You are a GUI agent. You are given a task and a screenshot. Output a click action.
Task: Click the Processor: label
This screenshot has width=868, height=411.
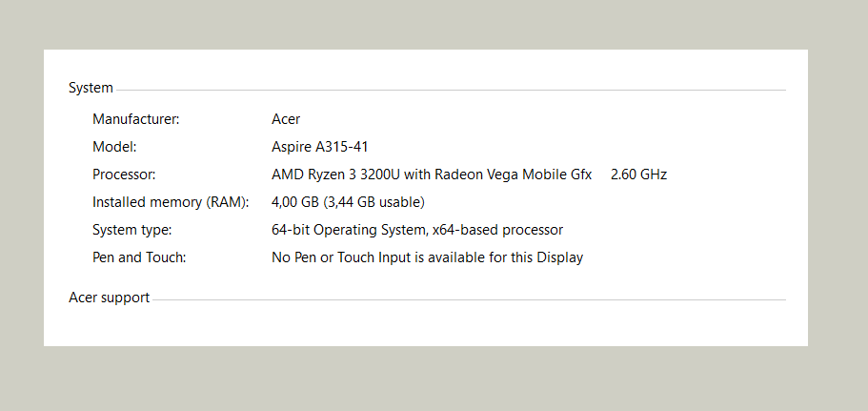[x=124, y=175]
